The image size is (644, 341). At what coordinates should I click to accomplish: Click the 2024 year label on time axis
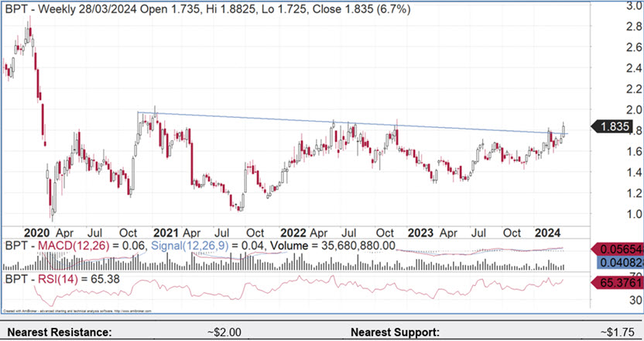click(547, 232)
